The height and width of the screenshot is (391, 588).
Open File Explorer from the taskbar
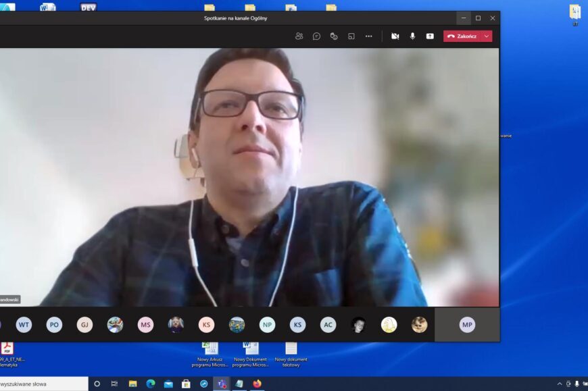(x=132, y=384)
